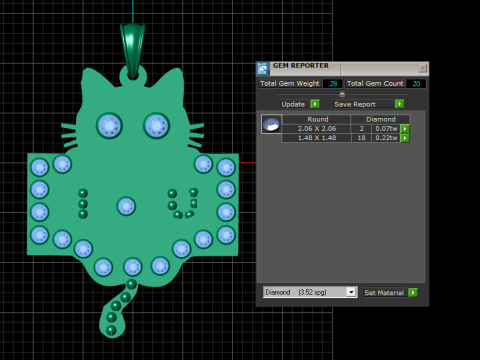Collapse the panel using the round divider handle
The width and height of the screenshot is (480, 360).
(342, 94)
